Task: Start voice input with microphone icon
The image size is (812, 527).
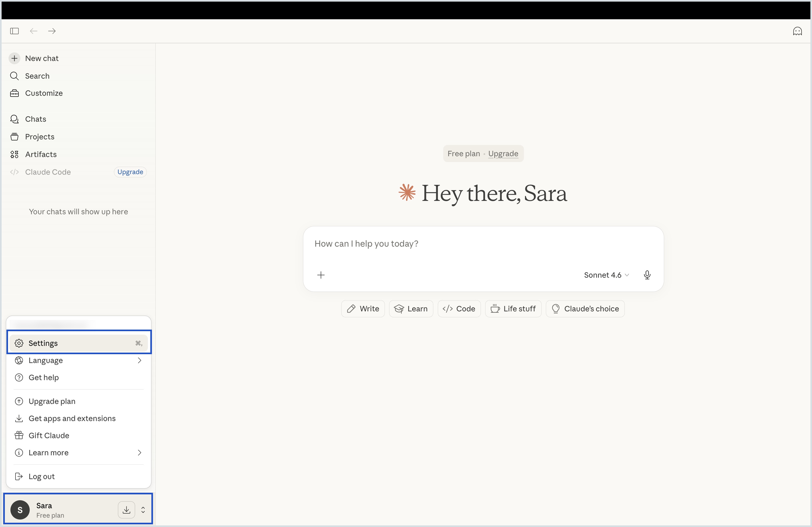Action: point(647,275)
